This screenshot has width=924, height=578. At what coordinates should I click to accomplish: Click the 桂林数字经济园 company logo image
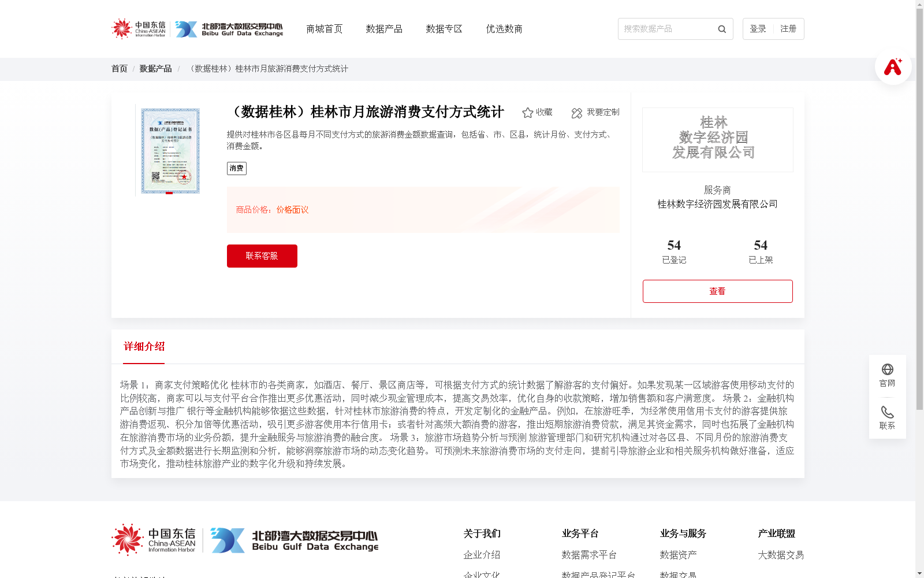[718, 140]
